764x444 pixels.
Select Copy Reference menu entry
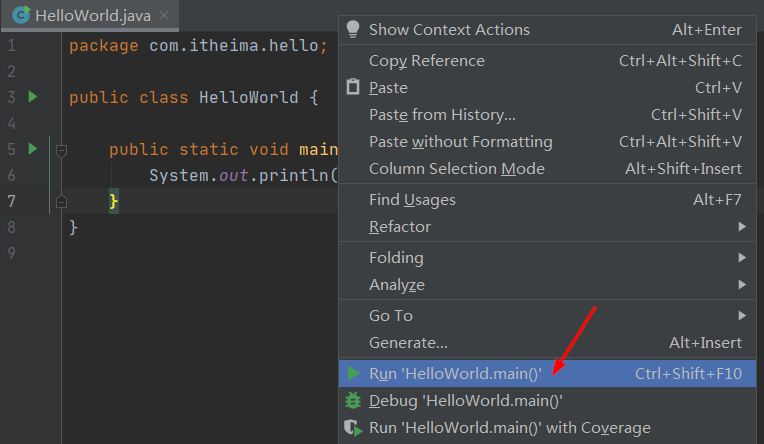(x=426, y=60)
